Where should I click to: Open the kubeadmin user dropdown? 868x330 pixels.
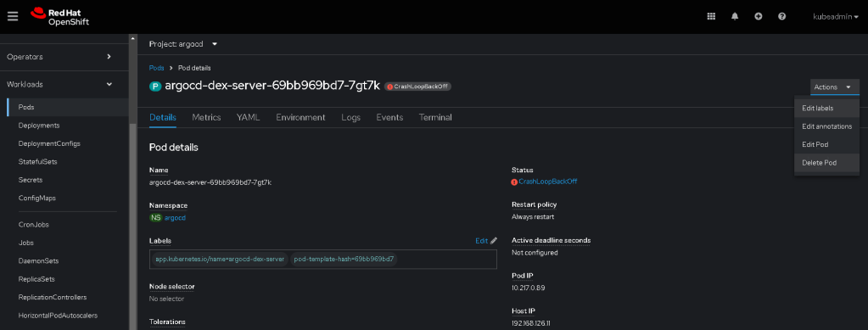click(x=836, y=17)
